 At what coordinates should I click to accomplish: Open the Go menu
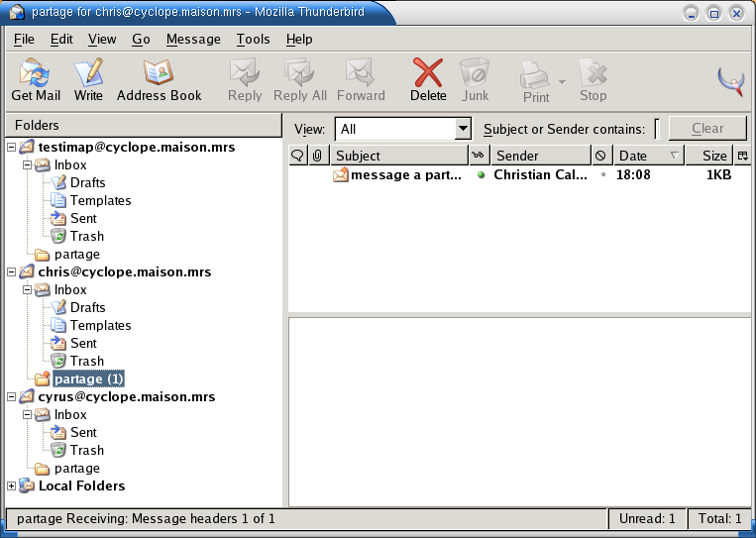141,39
